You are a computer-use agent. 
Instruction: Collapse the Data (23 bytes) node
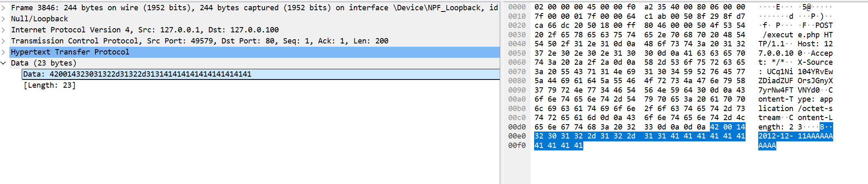tap(3, 63)
